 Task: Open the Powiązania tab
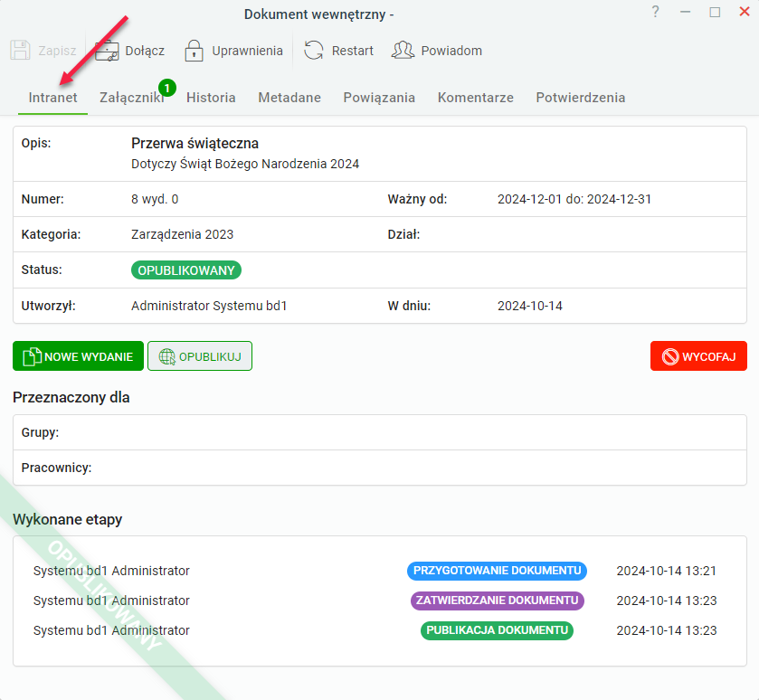click(x=379, y=98)
